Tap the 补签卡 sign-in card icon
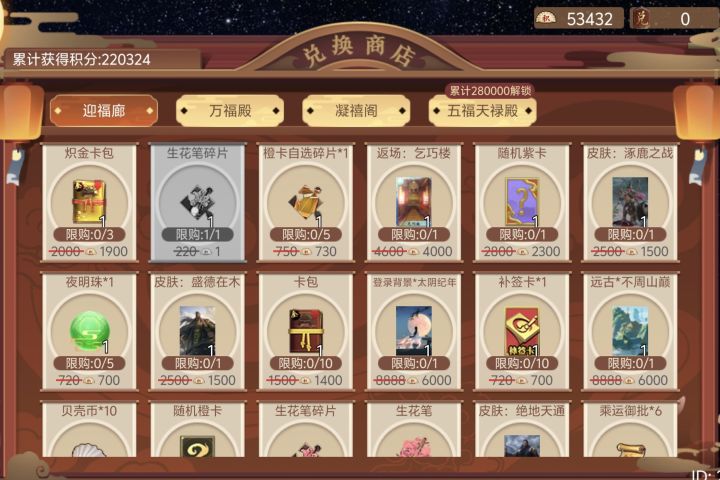 point(522,331)
